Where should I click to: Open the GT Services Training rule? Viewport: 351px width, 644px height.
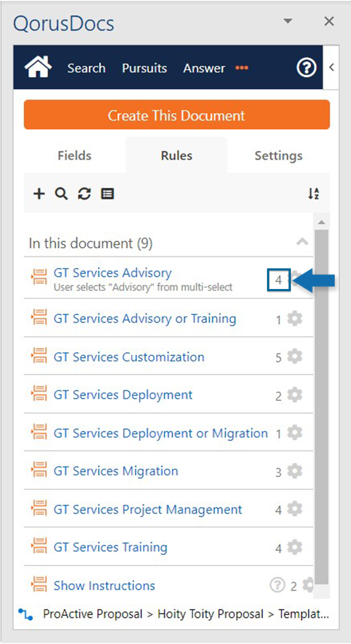110,548
